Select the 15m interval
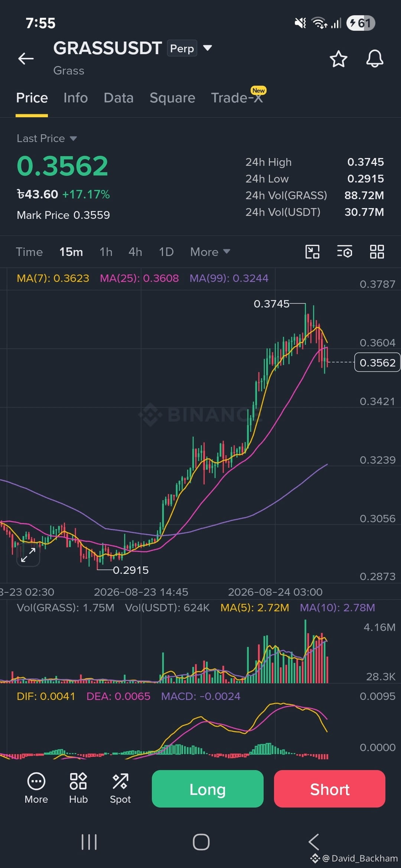The image size is (401, 868). [71, 252]
